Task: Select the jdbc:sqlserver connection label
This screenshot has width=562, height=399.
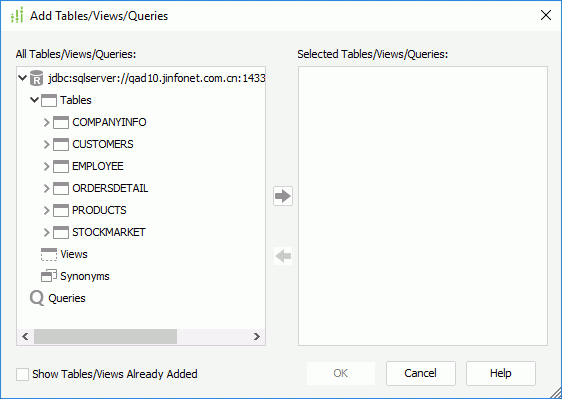Action: (157, 78)
